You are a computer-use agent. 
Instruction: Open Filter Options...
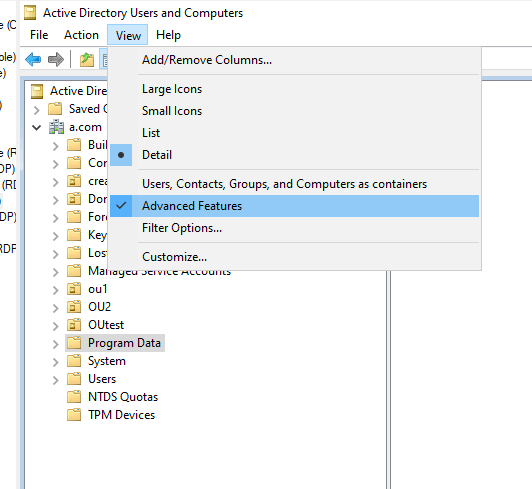pos(294,228)
